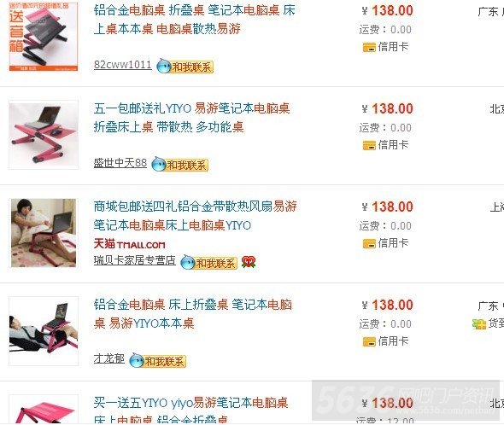504x425 pixels.
Task: Click the Wangwang contact icon next to 盛世中天88
Action: pos(159,164)
